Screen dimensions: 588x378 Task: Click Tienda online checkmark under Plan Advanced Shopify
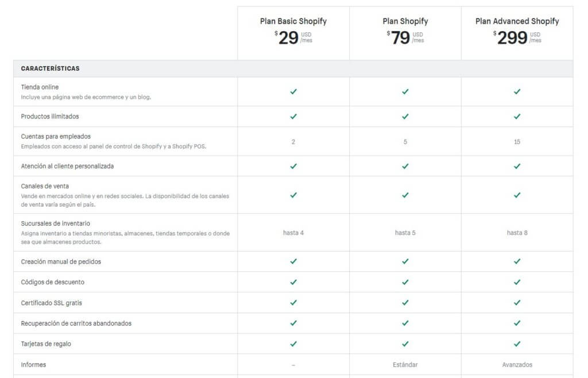pos(517,91)
